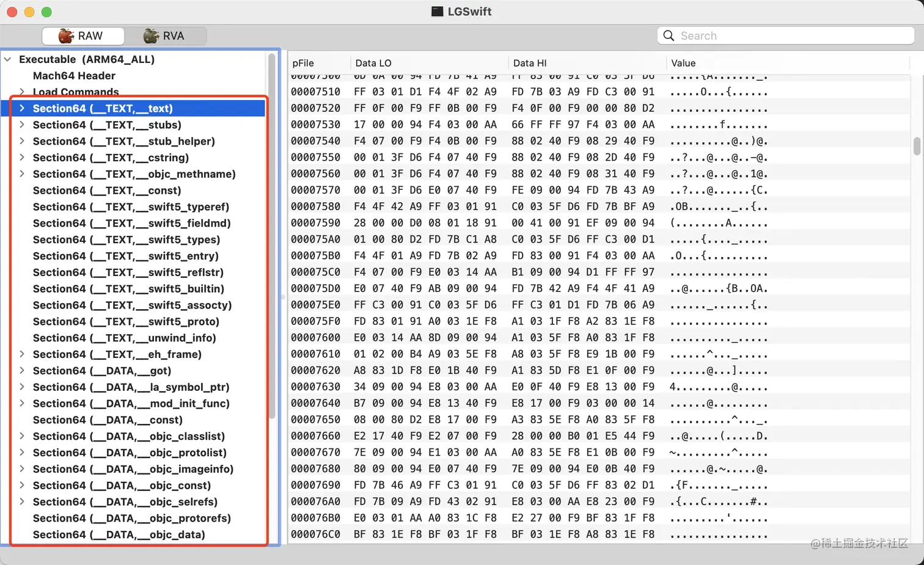Select the row at offset 000076C0
The height and width of the screenshot is (565, 924).
click(600, 534)
